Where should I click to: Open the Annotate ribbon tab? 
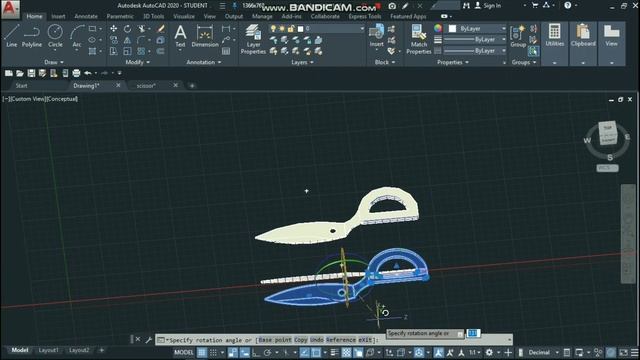tap(86, 16)
